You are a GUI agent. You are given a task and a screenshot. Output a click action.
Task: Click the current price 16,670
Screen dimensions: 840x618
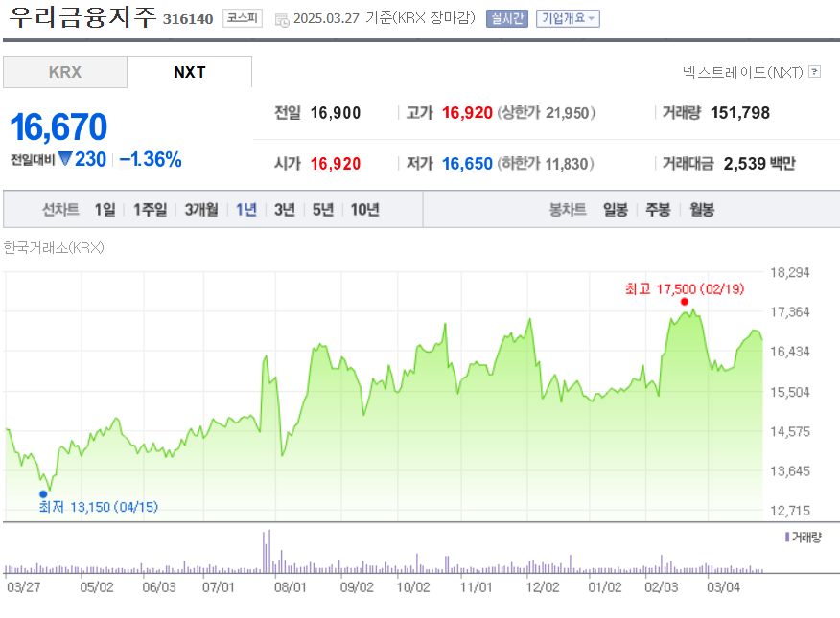pyautogui.click(x=58, y=127)
